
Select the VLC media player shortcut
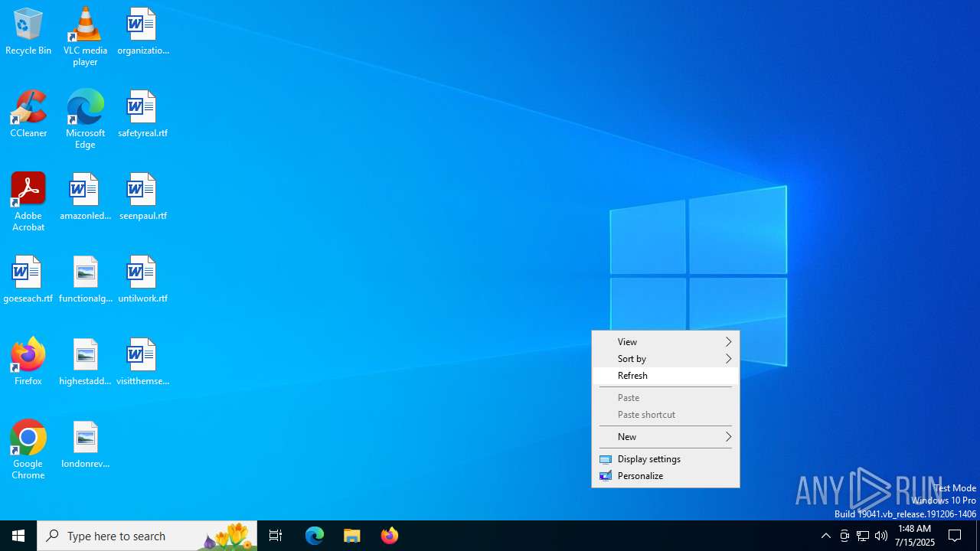tap(85, 37)
